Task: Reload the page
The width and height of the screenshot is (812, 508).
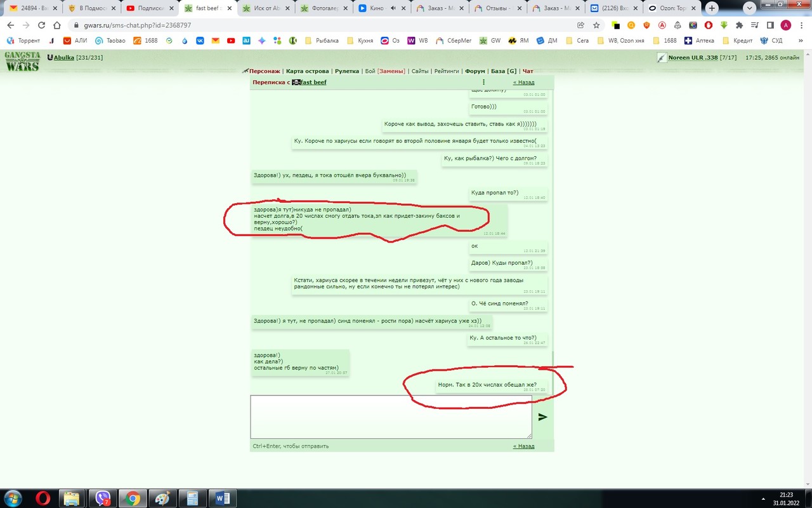Action: (x=42, y=25)
